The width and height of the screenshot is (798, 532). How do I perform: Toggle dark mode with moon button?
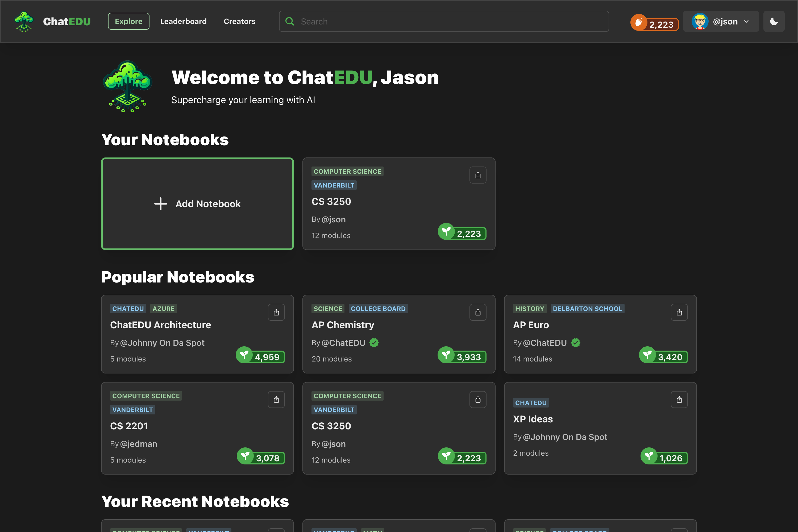(774, 21)
